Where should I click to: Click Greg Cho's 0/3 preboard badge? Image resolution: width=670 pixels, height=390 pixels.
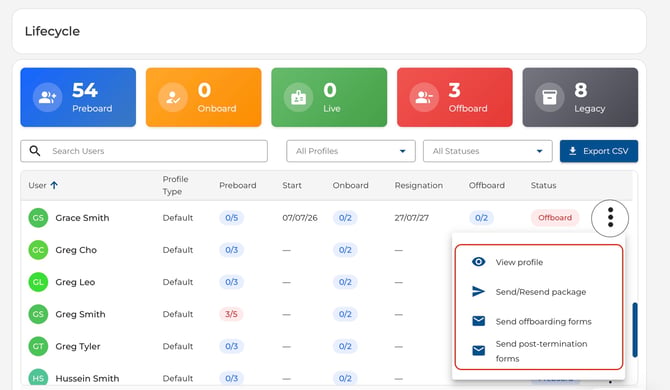click(x=232, y=250)
